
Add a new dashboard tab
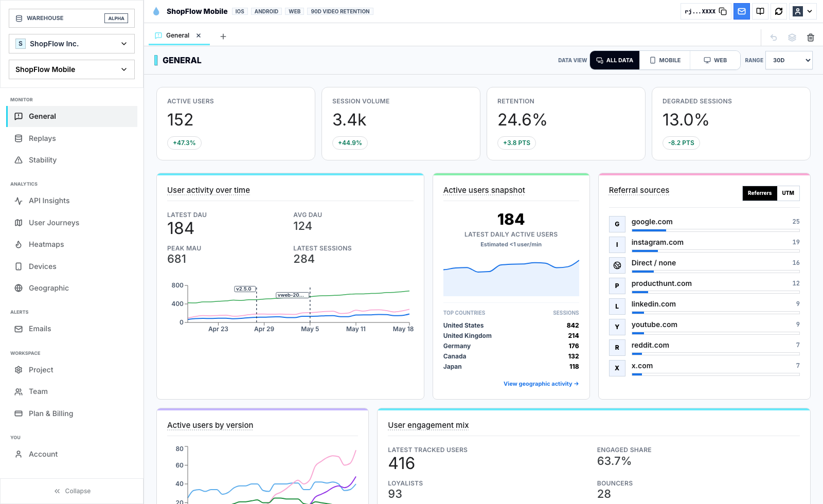(x=223, y=37)
